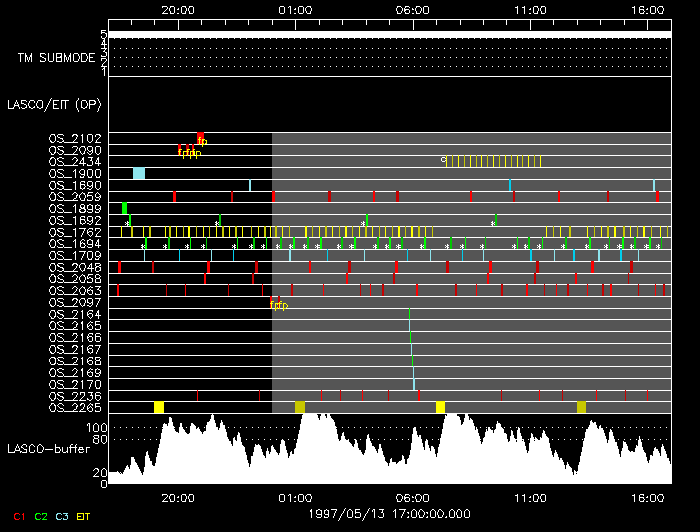Click the last yellow block in the OS_2265 row
Screen dimensions: 700x532
pos(582,407)
